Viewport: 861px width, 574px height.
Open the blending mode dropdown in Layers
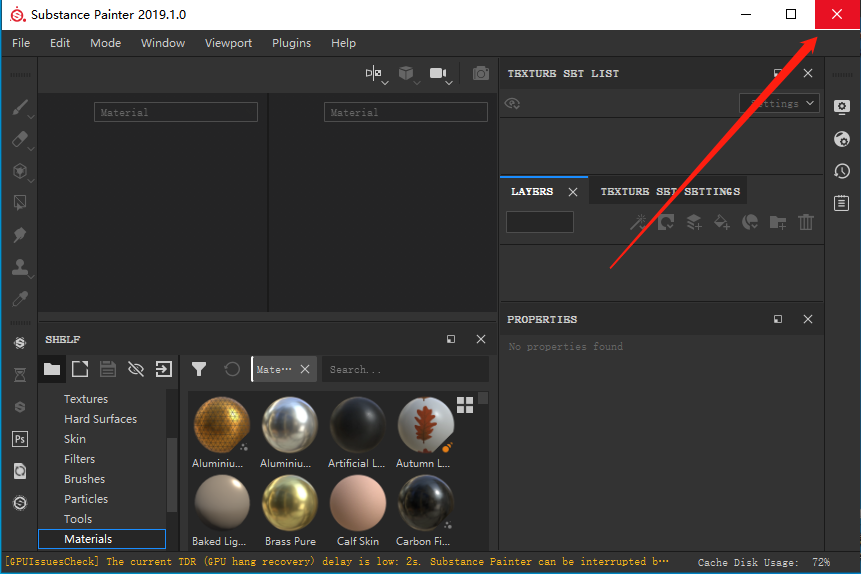[x=540, y=222]
